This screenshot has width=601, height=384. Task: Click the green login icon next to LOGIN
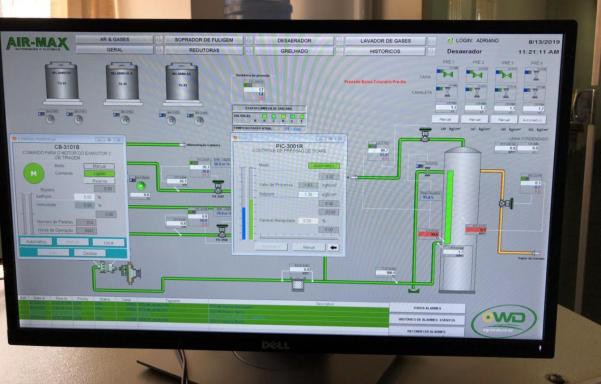(450, 40)
